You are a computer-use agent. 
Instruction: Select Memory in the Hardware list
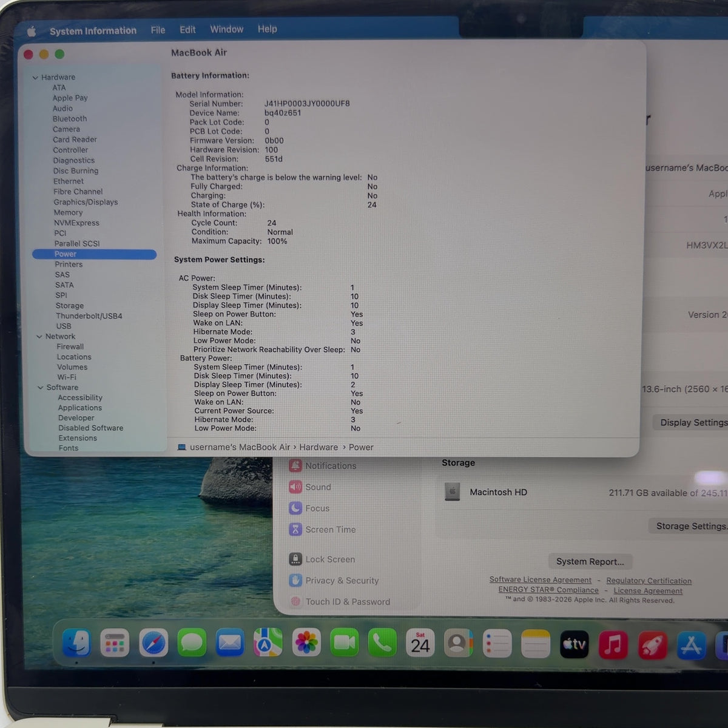68,212
